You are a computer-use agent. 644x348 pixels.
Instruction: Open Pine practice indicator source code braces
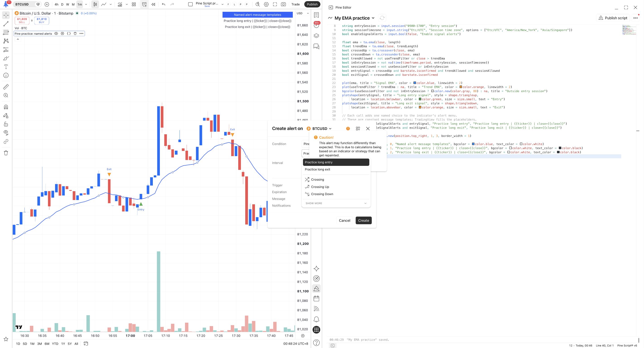[69, 33]
